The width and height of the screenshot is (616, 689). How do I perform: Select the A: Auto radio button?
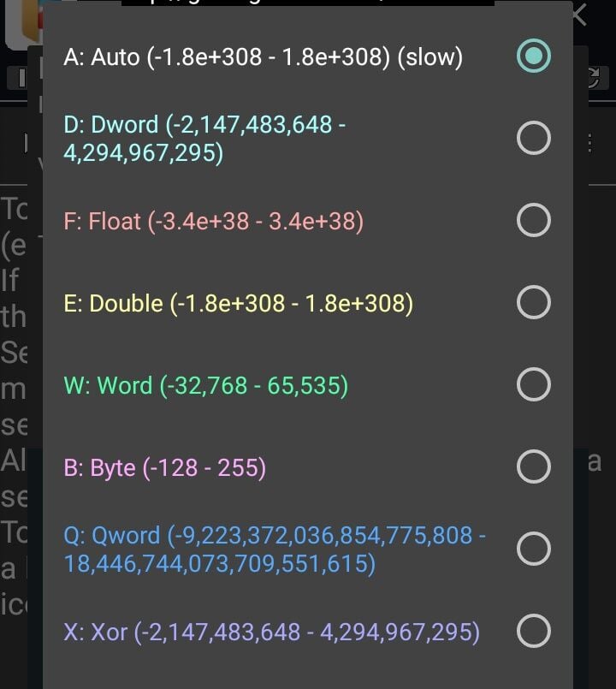[534, 56]
